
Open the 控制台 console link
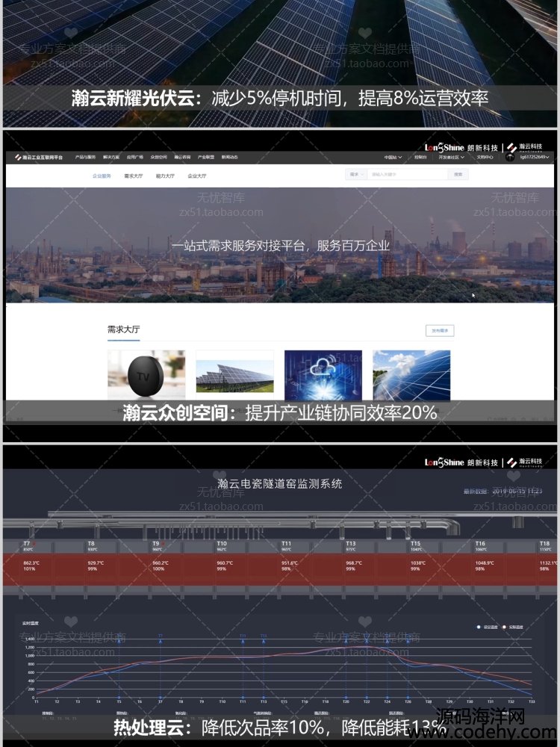pyautogui.click(x=420, y=157)
